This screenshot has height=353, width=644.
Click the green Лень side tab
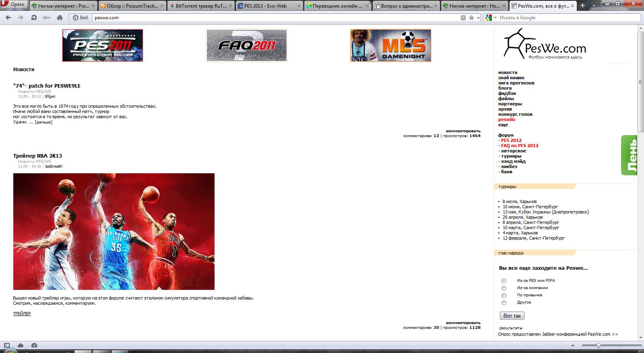(x=629, y=155)
